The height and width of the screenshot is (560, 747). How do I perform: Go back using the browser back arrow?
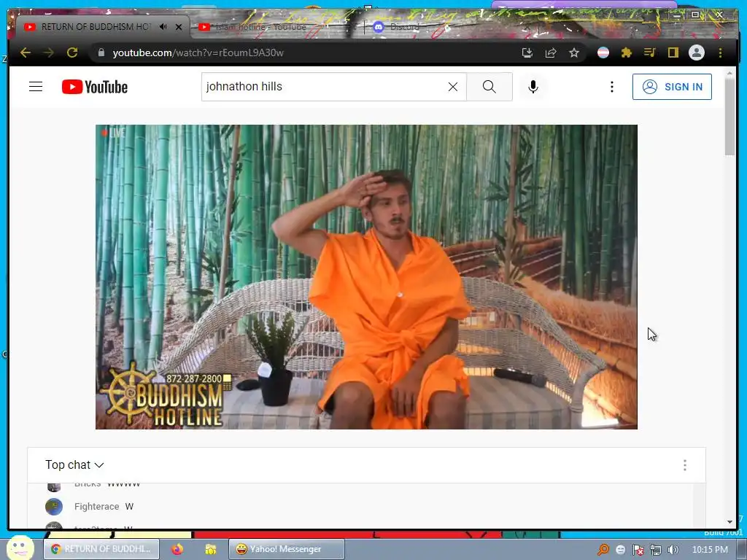[26, 52]
